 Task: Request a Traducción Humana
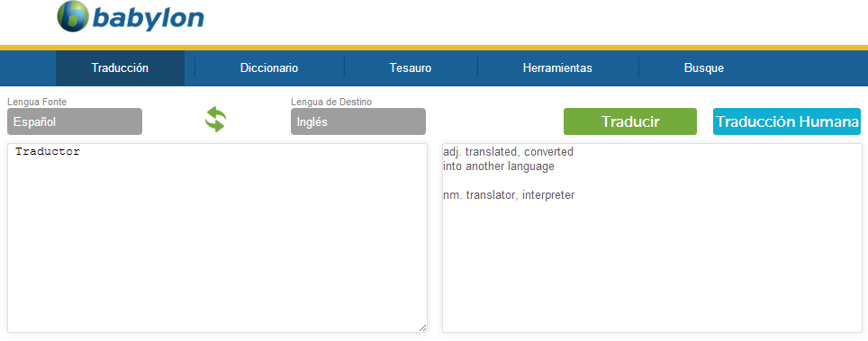[787, 121]
